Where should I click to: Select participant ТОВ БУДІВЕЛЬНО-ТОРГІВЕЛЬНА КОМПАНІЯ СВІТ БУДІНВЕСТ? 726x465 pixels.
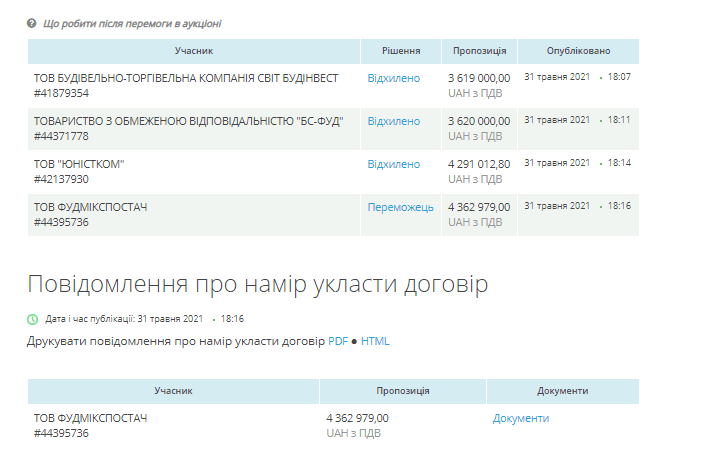click(x=186, y=78)
